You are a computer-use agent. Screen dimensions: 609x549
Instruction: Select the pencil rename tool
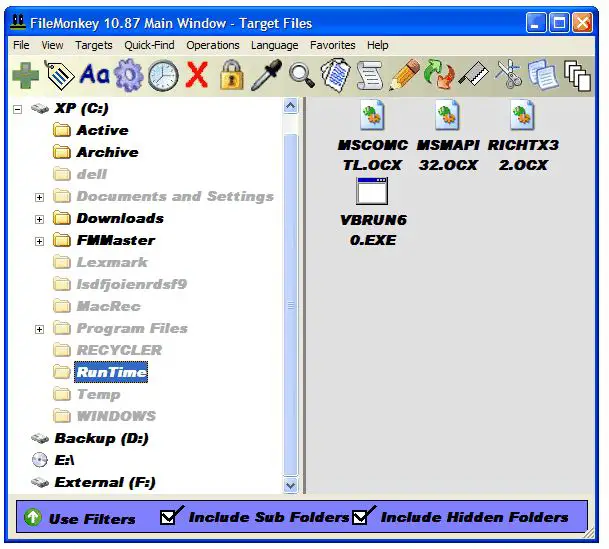pyautogui.click(x=404, y=75)
